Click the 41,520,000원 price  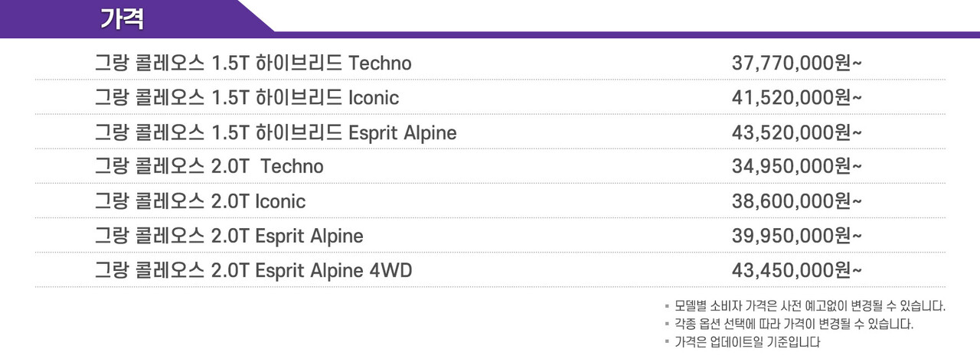coord(797,98)
